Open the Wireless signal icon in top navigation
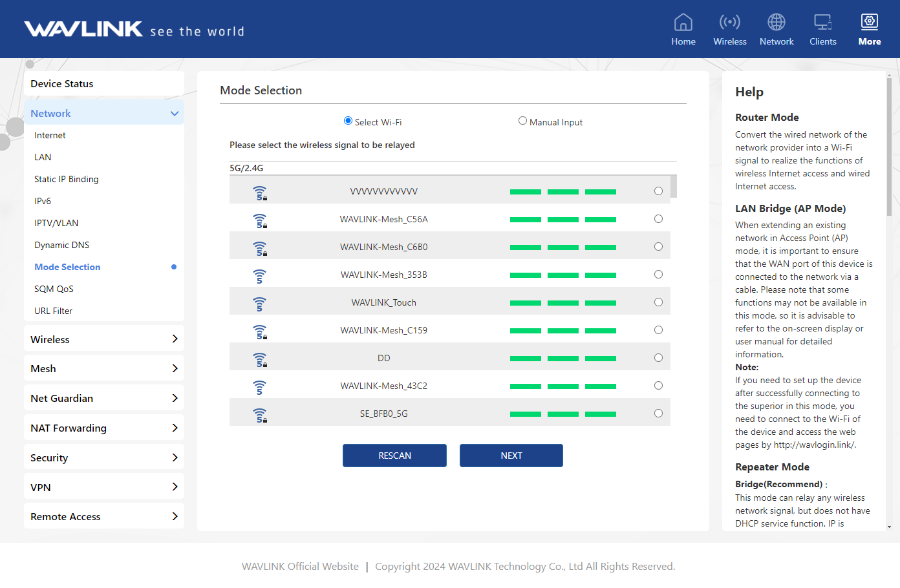 (x=729, y=23)
